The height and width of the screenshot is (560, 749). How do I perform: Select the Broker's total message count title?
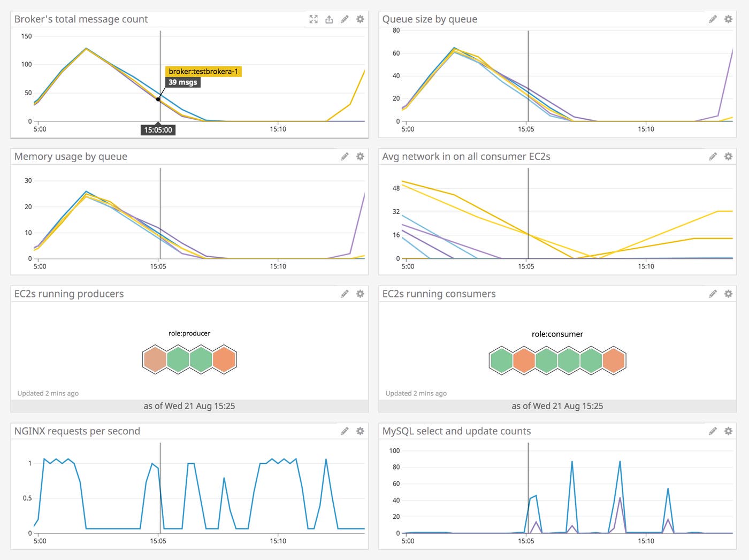pyautogui.click(x=81, y=19)
